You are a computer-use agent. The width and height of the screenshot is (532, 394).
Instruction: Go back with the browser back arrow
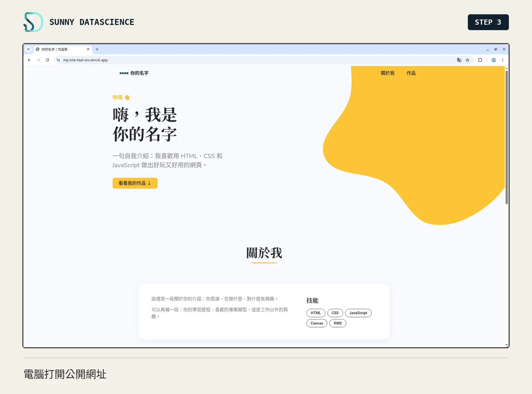click(29, 60)
